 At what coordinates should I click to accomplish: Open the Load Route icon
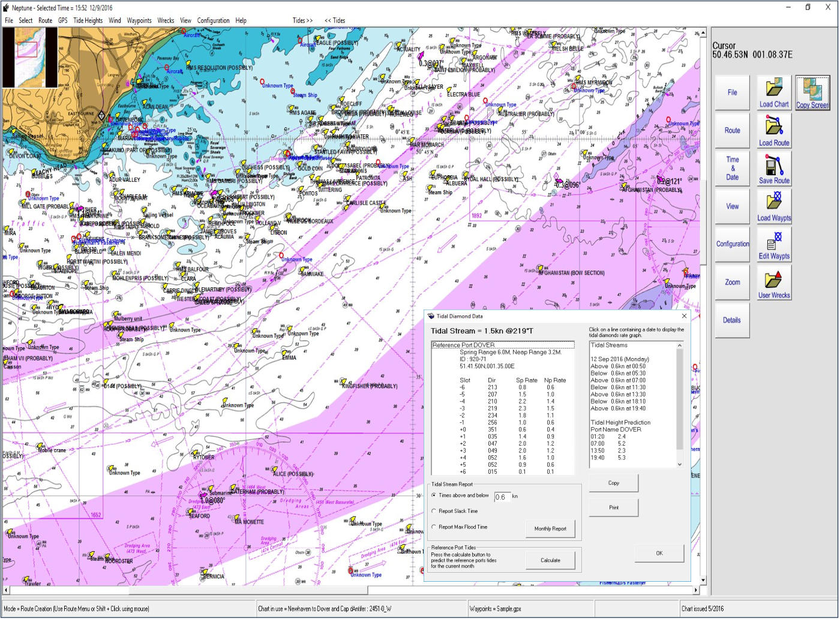(x=773, y=127)
